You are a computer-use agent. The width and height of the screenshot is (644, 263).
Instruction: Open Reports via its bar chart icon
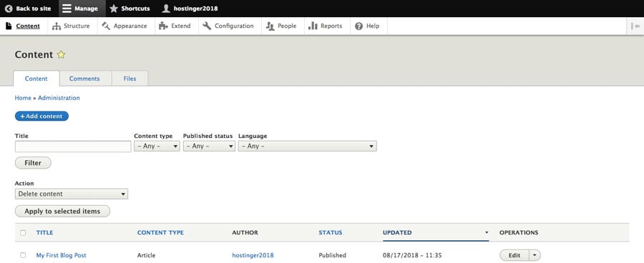(x=313, y=26)
